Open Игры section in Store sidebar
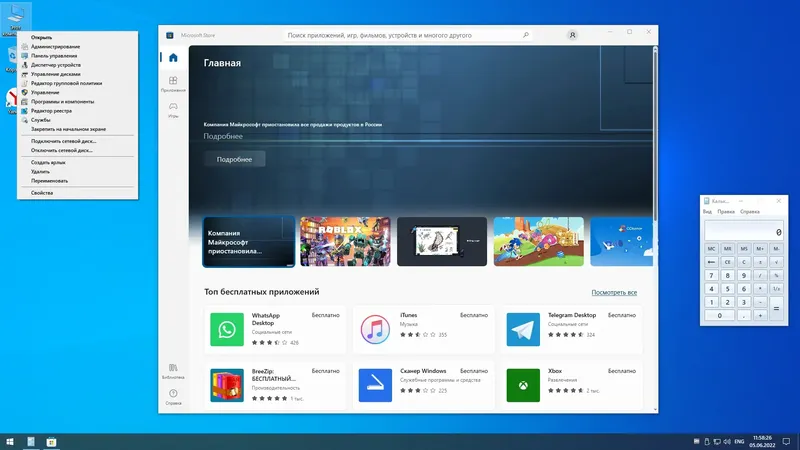800x450 pixels. tap(173, 110)
